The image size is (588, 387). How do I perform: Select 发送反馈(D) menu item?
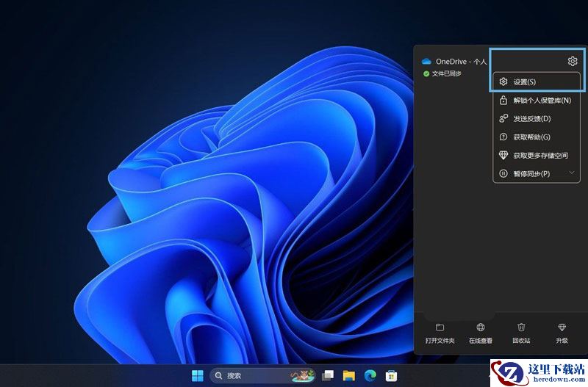pos(537,119)
